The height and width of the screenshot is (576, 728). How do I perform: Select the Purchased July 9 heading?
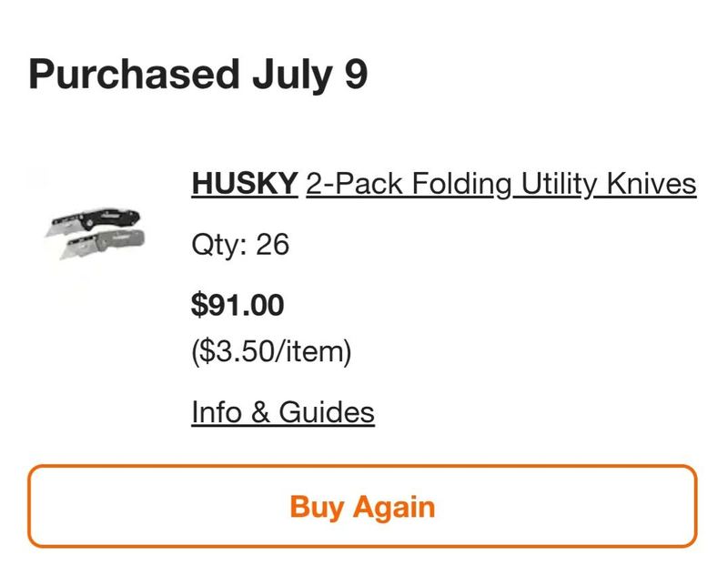[198, 76]
